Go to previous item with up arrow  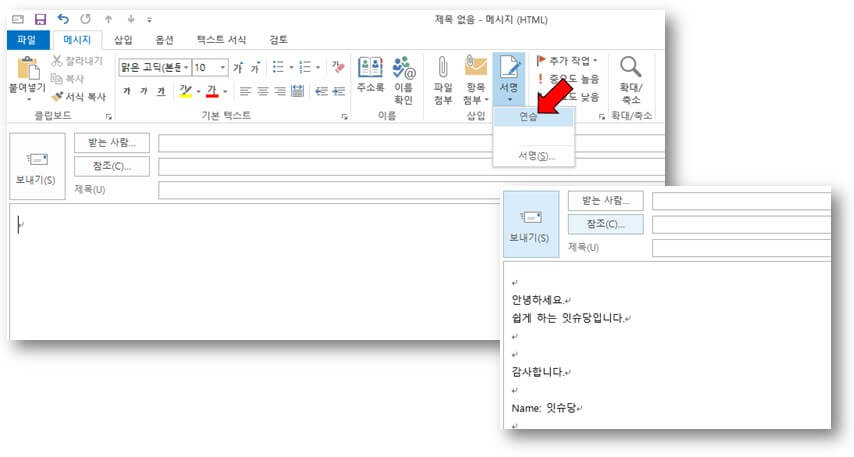click(108, 20)
